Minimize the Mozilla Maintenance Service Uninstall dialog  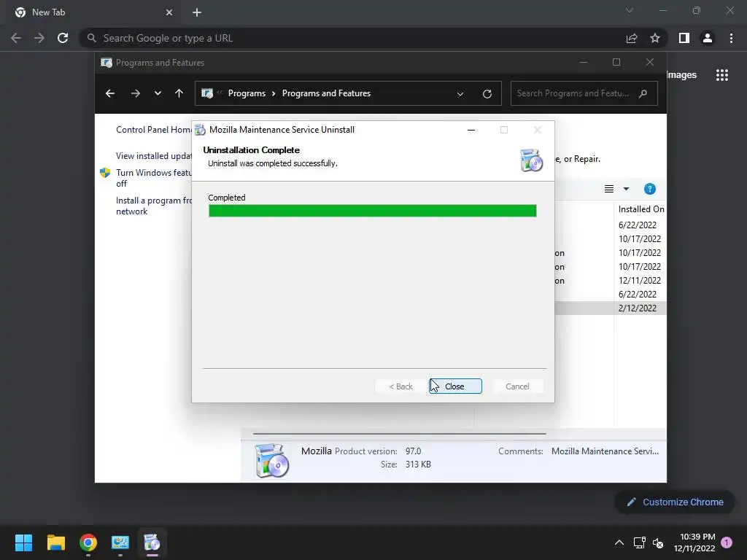[x=471, y=130]
